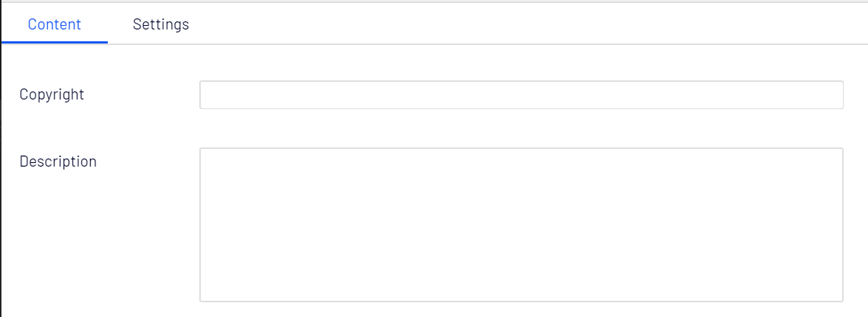Image resolution: width=868 pixels, height=317 pixels.
Task: Click the Copyright text field
Action: click(x=521, y=95)
